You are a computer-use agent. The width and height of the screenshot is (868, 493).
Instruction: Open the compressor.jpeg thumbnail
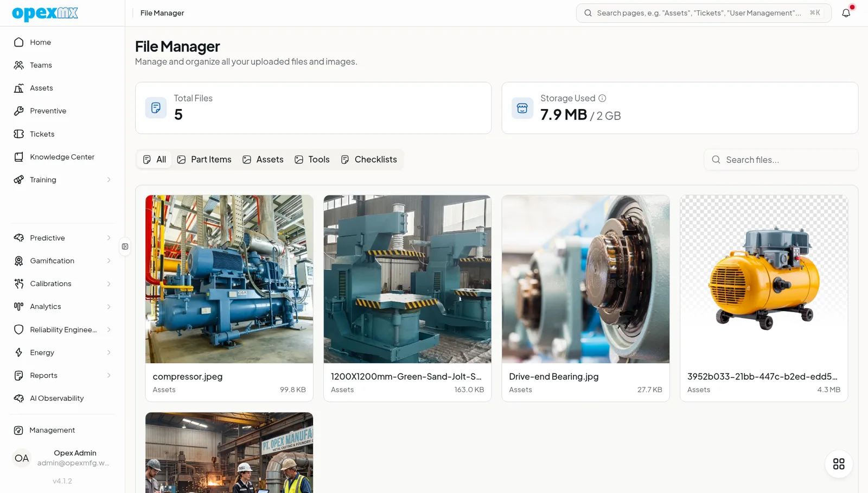click(229, 279)
